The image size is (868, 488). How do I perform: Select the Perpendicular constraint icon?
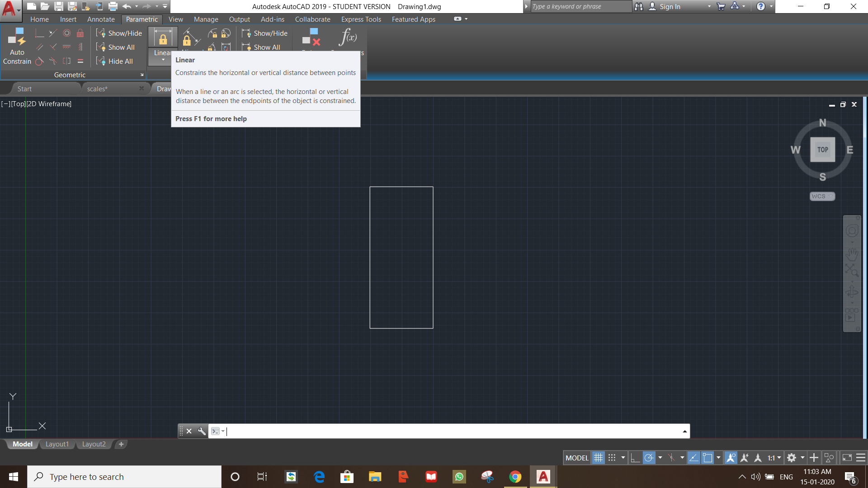[x=53, y=47]
